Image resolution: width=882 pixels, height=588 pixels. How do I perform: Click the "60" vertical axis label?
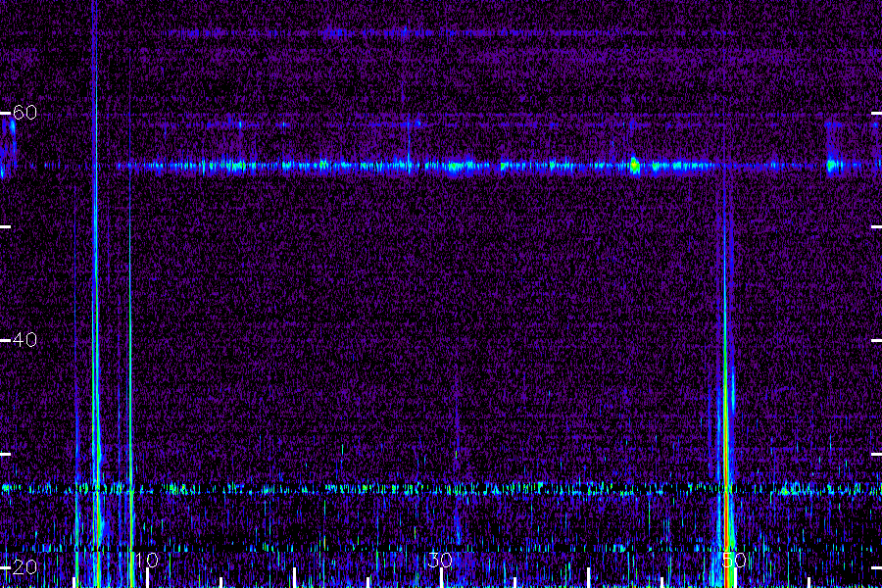[x=24, y=113]
